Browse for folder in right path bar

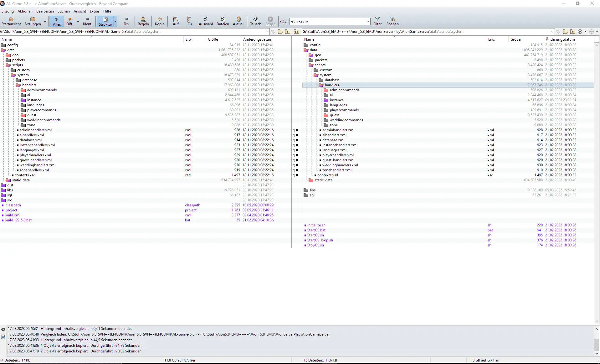point(565,32)
